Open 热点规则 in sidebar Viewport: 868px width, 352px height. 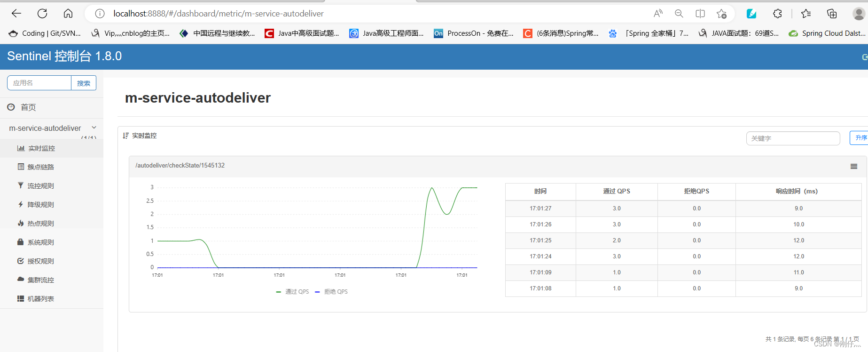point(52,224)
